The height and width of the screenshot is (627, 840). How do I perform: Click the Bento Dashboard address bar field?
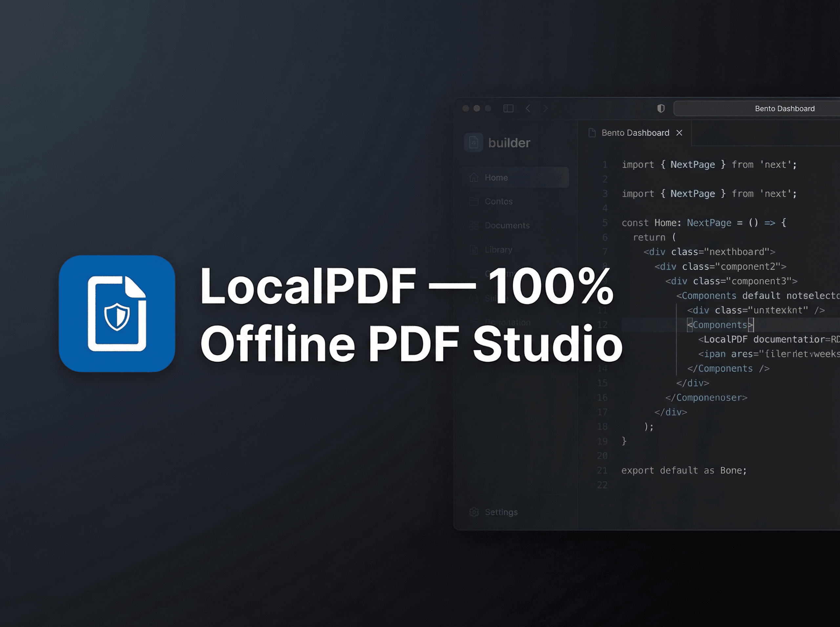point(784,109)
